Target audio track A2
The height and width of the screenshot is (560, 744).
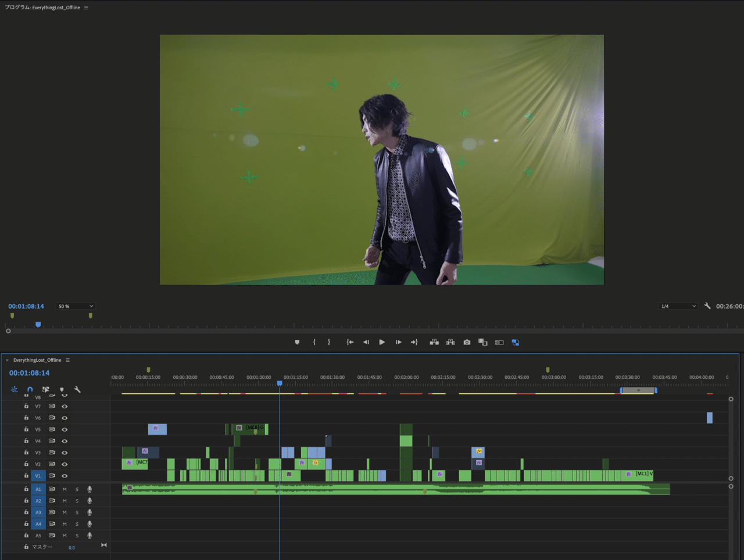click(x=38, y=501)
